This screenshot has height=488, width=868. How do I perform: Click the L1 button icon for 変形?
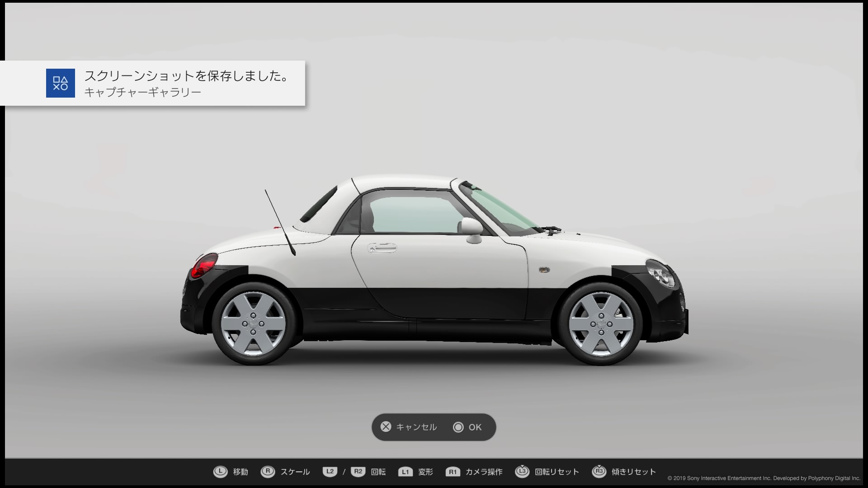pos(406,472)
